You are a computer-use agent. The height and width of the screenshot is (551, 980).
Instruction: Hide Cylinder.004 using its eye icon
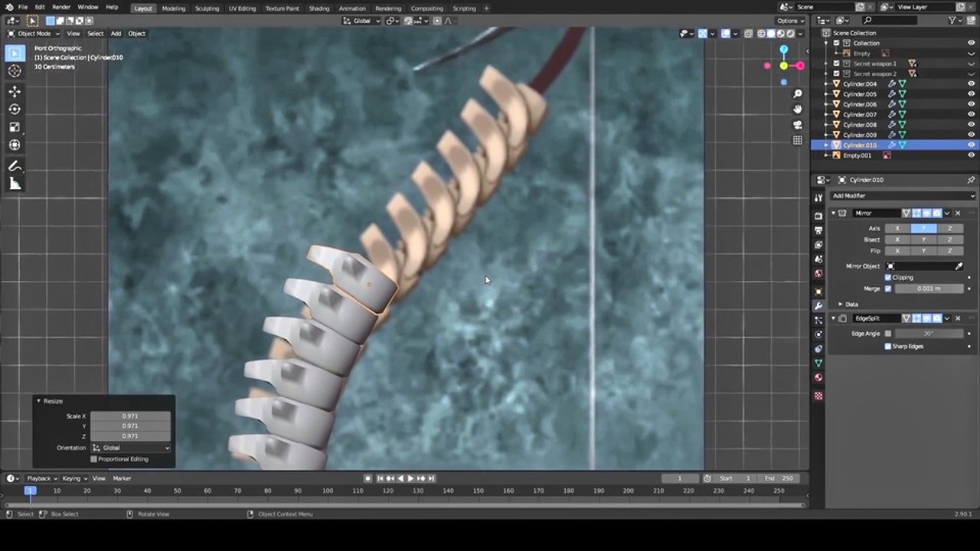[971, 84]
